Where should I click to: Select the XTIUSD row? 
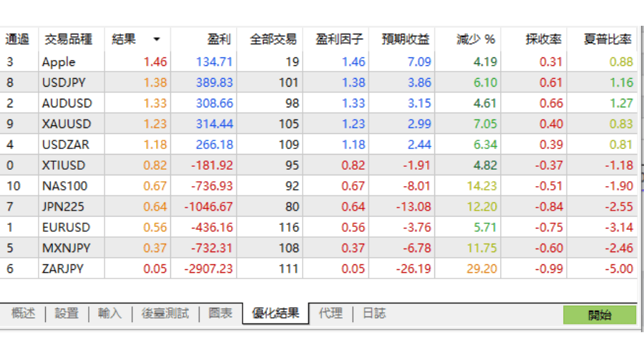(318, 165)
